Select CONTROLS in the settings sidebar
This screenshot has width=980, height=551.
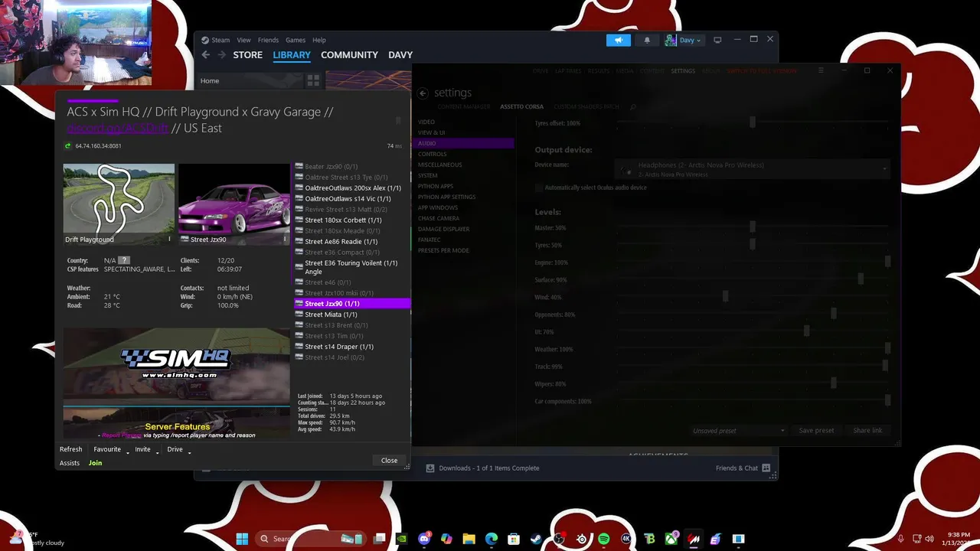tap(432, 154)
